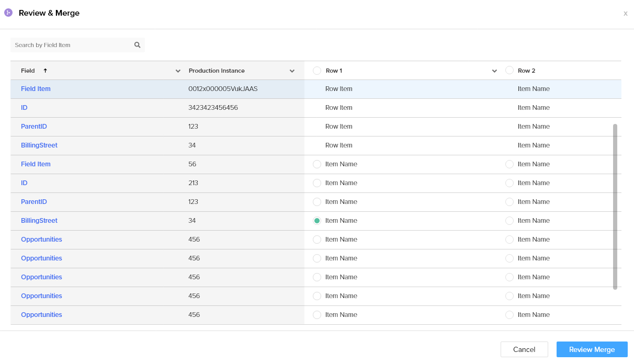Select the Row 2 header radio button
The image size is (634, 364).
[509, 70]
